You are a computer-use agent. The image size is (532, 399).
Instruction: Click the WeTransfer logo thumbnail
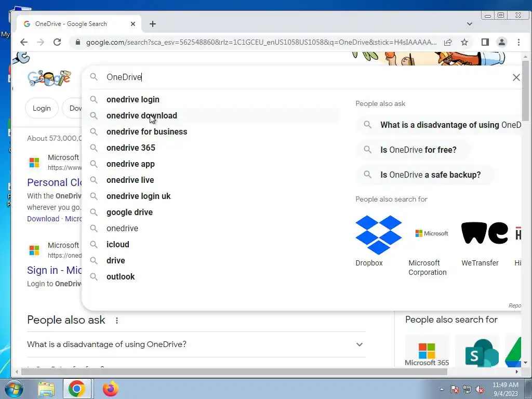coord(485,233)
